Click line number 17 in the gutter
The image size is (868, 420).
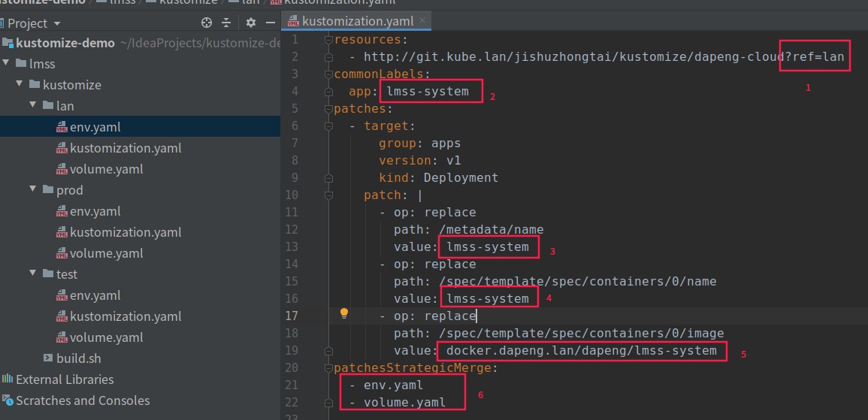291,316
